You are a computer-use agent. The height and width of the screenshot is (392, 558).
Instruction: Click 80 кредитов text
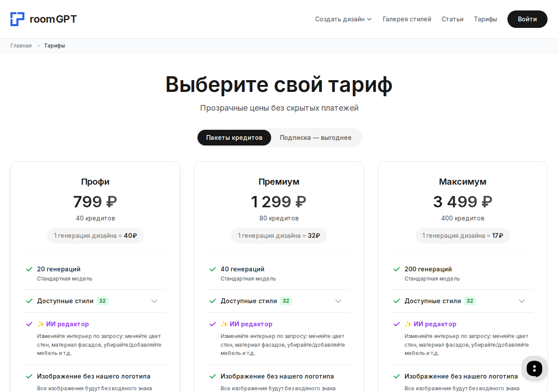pos(279,218)
